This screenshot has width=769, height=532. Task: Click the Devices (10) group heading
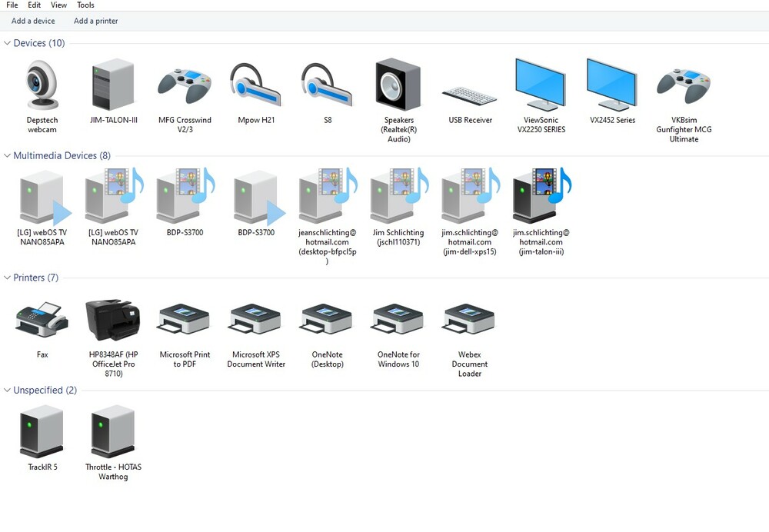[39, 43]
